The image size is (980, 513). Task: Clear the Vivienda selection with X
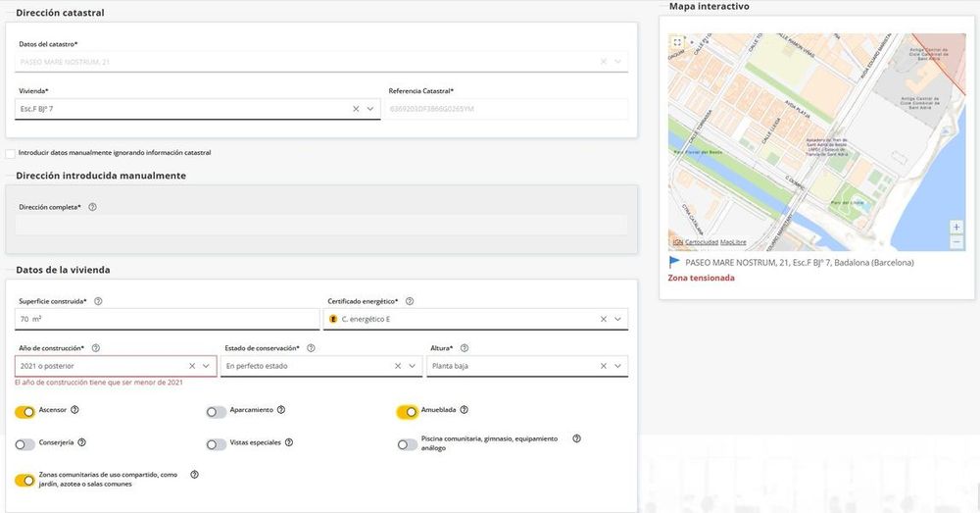(356, 109)
